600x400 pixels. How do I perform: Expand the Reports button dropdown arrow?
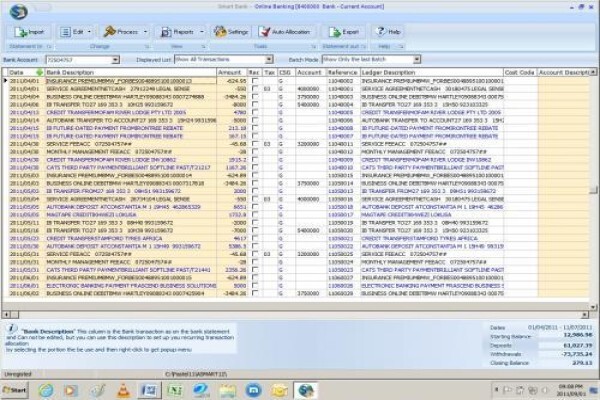tap(202, 32)
